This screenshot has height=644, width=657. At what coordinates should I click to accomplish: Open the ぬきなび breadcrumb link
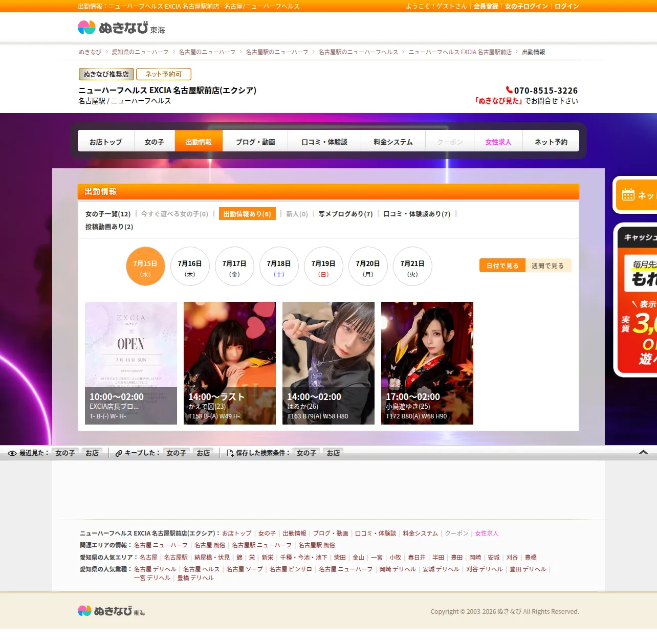pos(90,52)
